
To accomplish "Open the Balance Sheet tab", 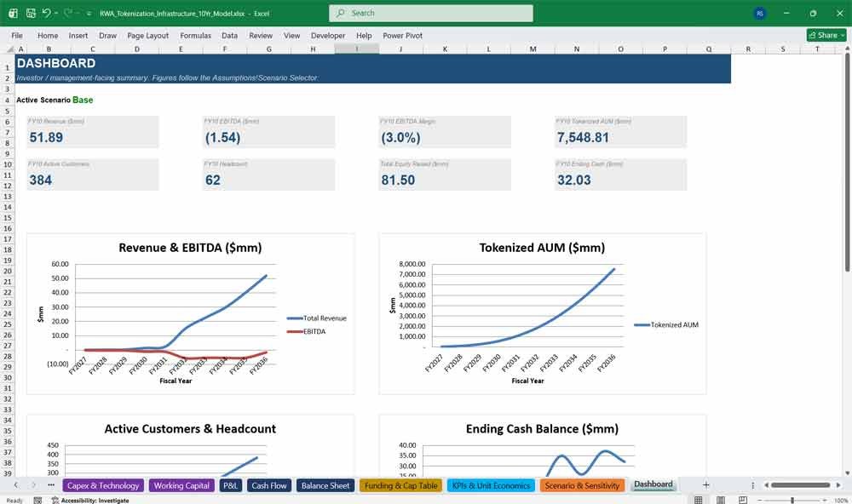I will pyautogui.click(x=325, y=485).
